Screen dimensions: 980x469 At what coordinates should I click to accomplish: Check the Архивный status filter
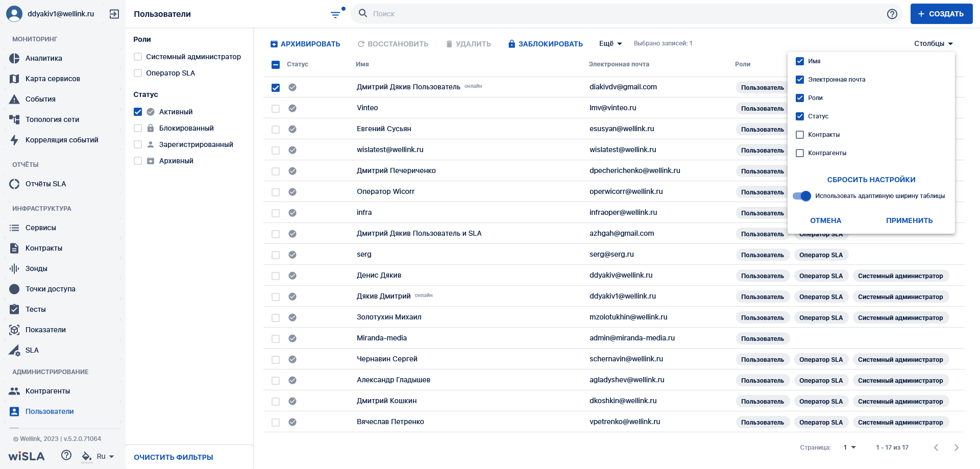pyautogui.click(x=138, y=161)
